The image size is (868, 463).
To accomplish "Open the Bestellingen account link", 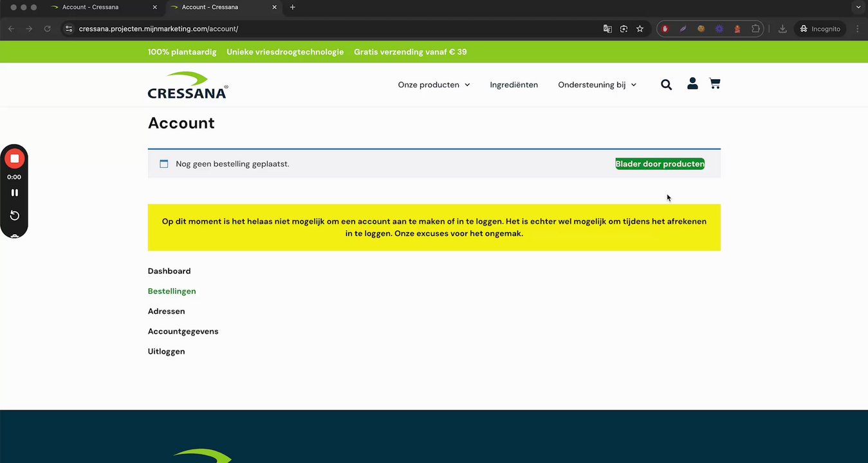I will (x=172, y=291).
